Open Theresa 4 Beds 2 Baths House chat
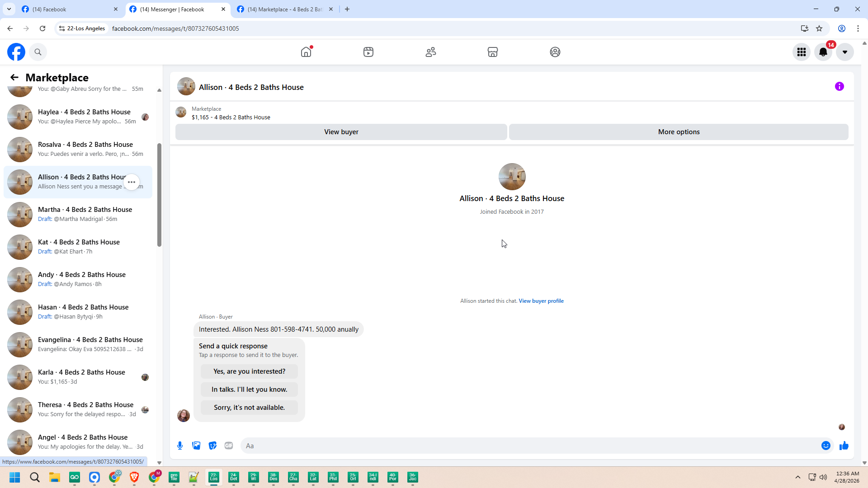Image resolution: width=868 pixels, height=488 pixels. [x=78, y=410]
